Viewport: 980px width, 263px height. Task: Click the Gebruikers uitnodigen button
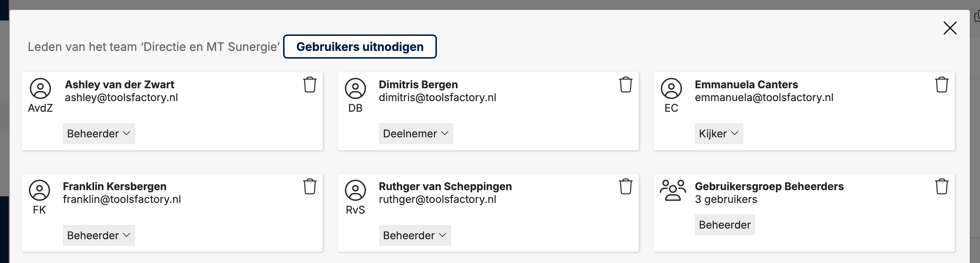pyautogui.click(x=360, y=47)
